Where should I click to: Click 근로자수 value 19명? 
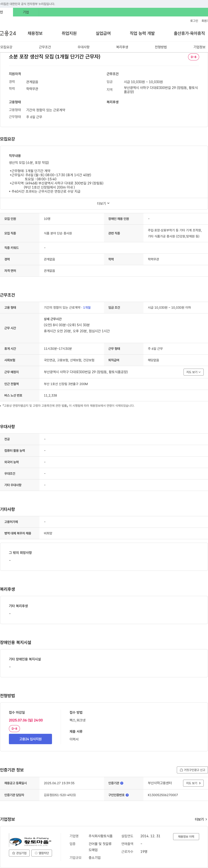pos(144,852)
